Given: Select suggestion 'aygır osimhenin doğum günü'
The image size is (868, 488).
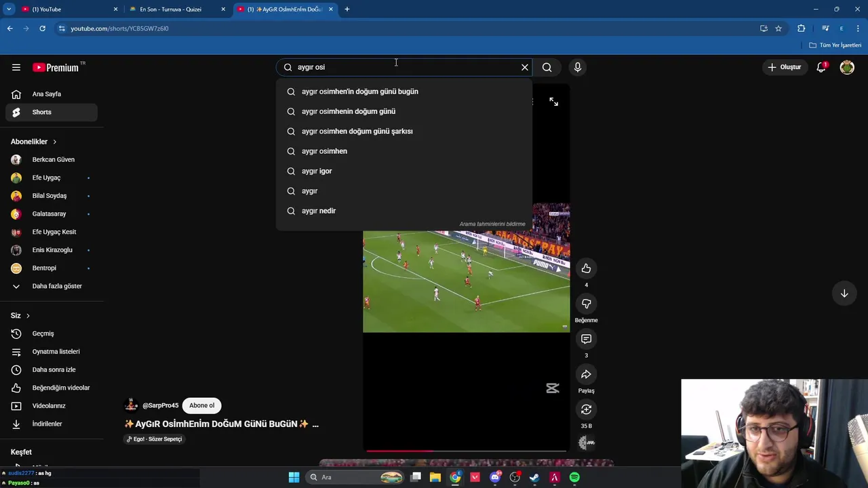Looking at the screenshot, I should point(404,111).
